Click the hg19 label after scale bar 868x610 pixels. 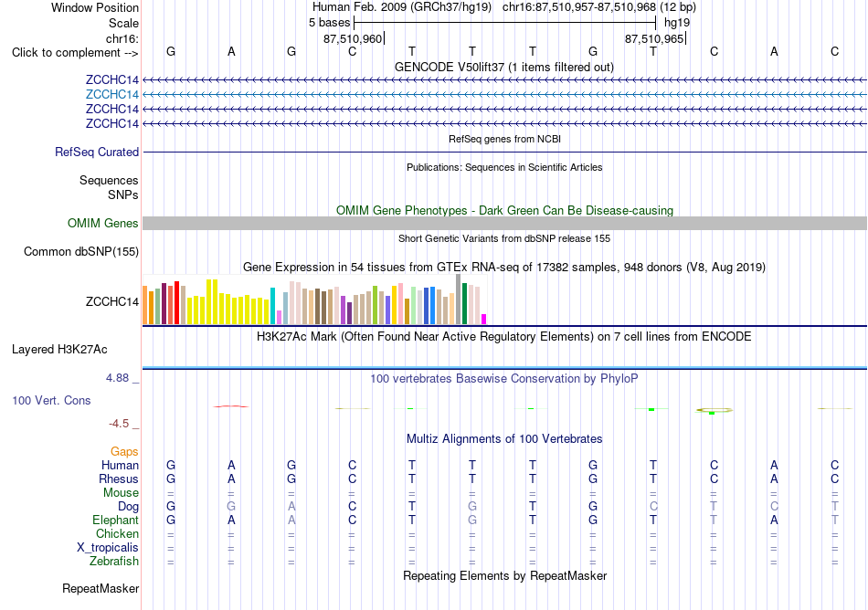(677, 23)
